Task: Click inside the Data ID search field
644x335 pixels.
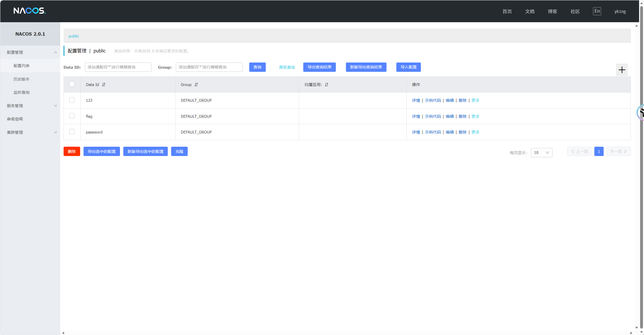Action: [118, 67]
